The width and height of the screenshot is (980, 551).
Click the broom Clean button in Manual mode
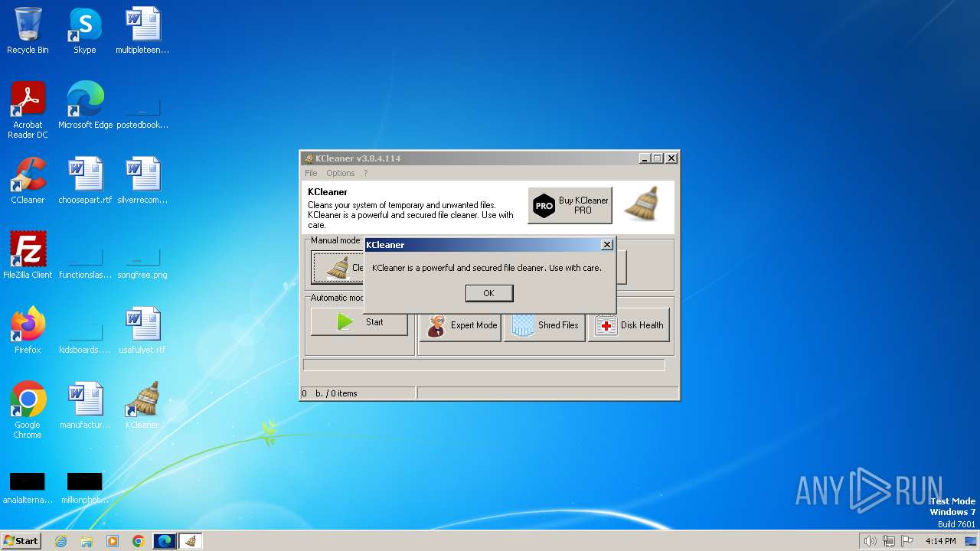(x=338, y=268)
